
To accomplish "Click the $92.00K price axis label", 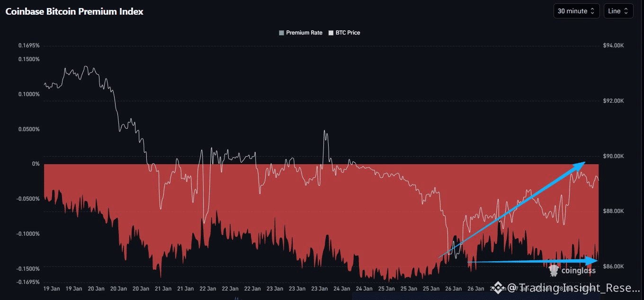I will click(x=613, y=101).
